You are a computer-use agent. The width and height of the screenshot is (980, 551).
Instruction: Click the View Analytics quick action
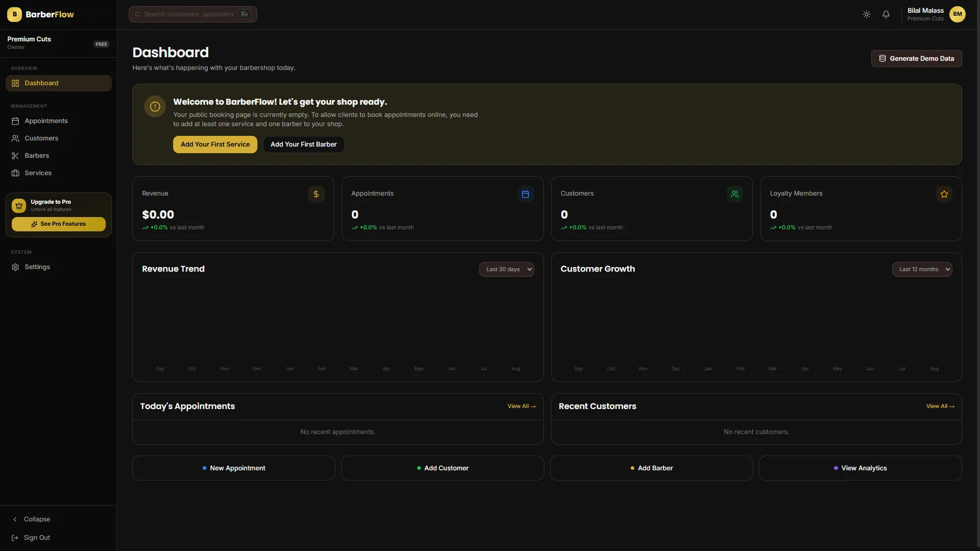tap(860, 468)
